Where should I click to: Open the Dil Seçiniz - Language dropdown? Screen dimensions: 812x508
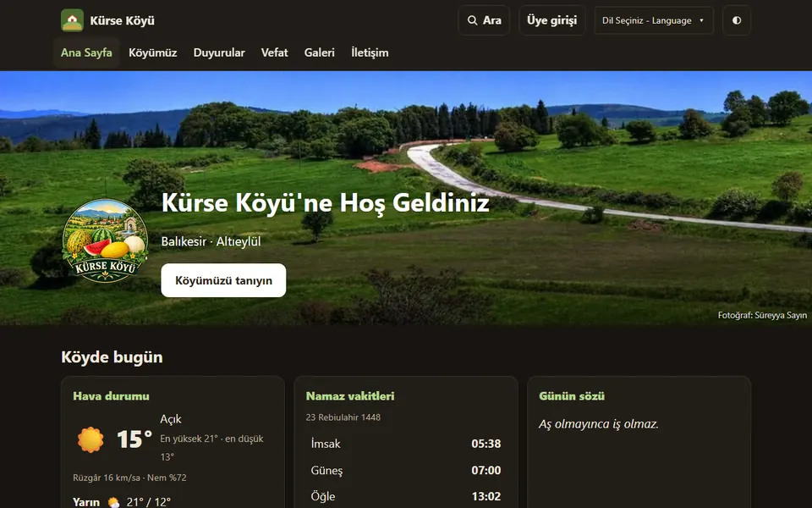click(x=654, y=20)
